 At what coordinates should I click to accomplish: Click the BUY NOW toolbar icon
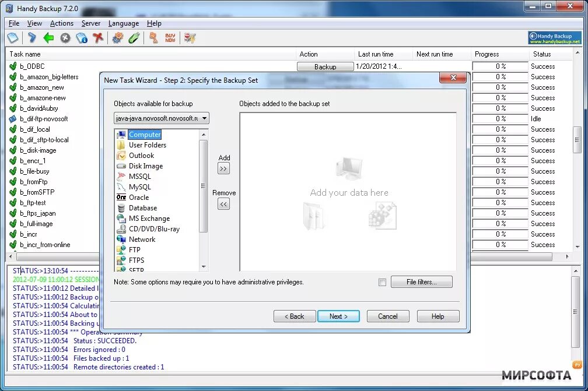tap(170, 38)
